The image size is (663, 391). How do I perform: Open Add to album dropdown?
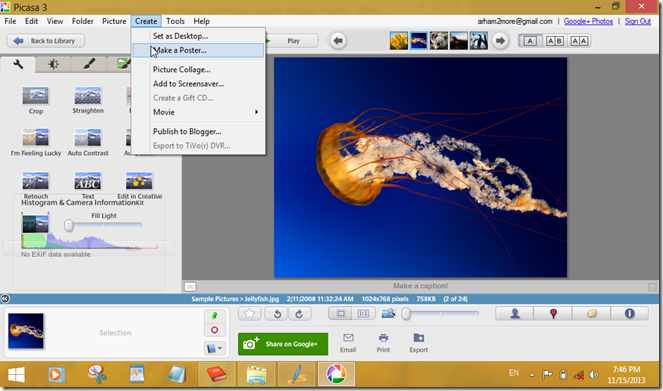pyautogui.click(x=214, y=348)
